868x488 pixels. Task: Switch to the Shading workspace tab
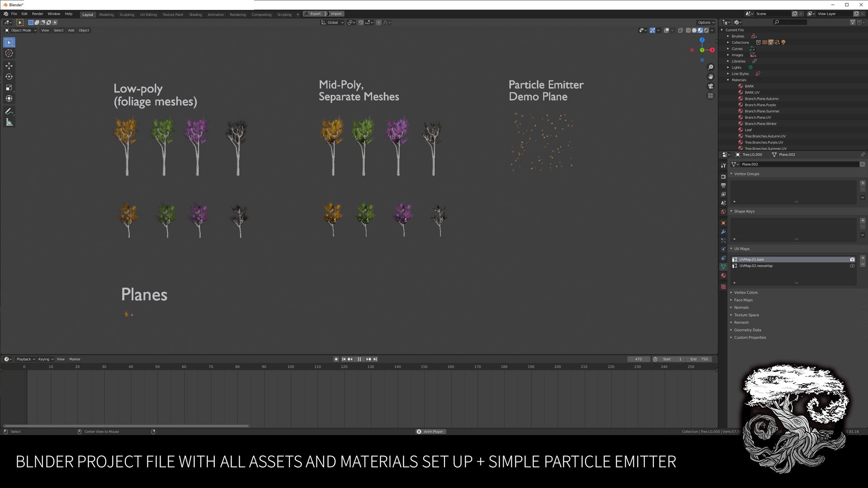point(195,14)
